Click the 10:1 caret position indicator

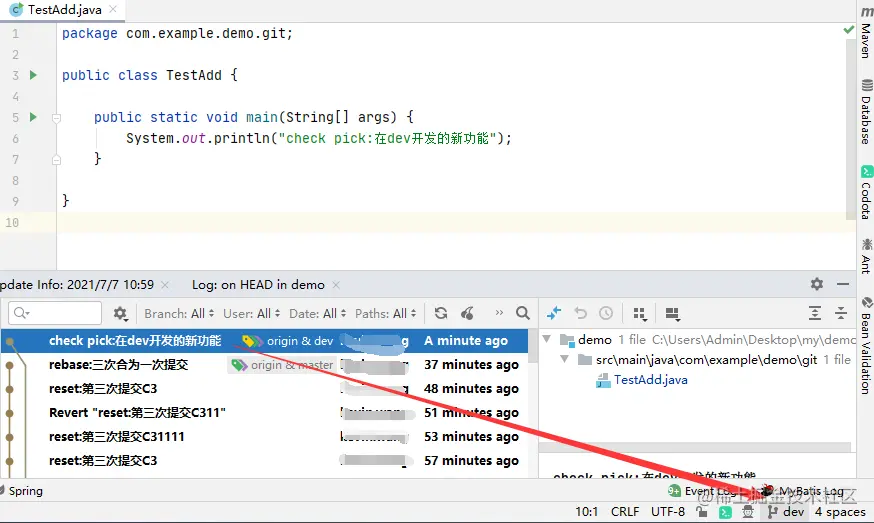(586, 511)
